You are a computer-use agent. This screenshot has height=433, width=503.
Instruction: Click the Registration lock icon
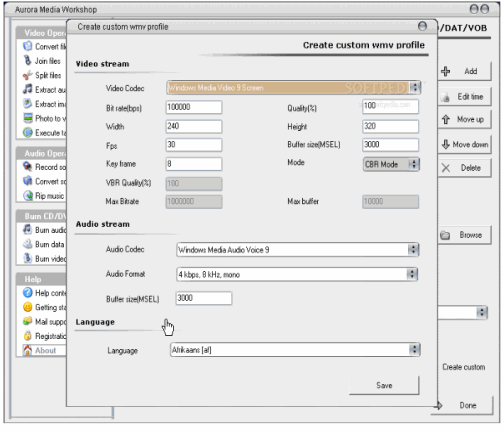[27, 336]
